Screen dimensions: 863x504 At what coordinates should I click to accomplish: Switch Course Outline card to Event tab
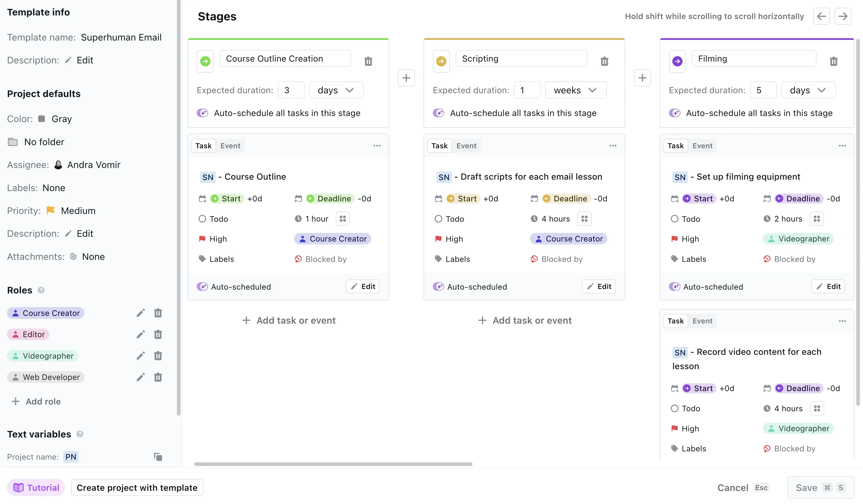point(230,146)
